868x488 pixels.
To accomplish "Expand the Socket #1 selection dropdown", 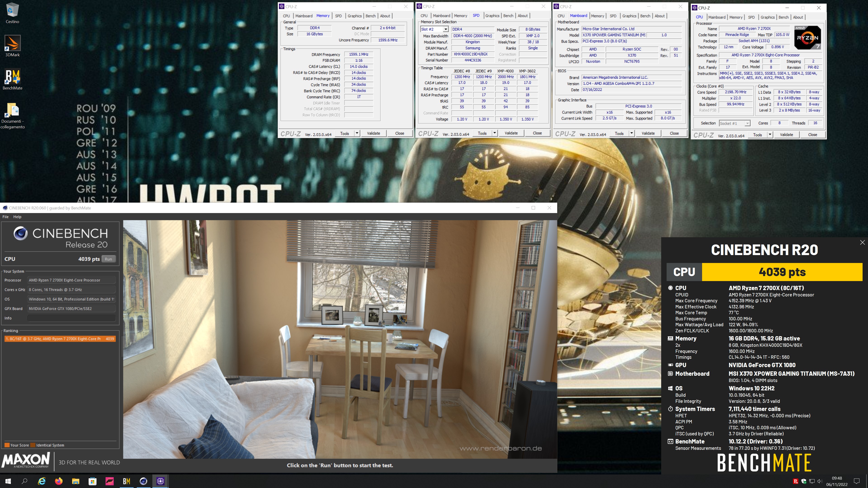I will pos(747,123).
